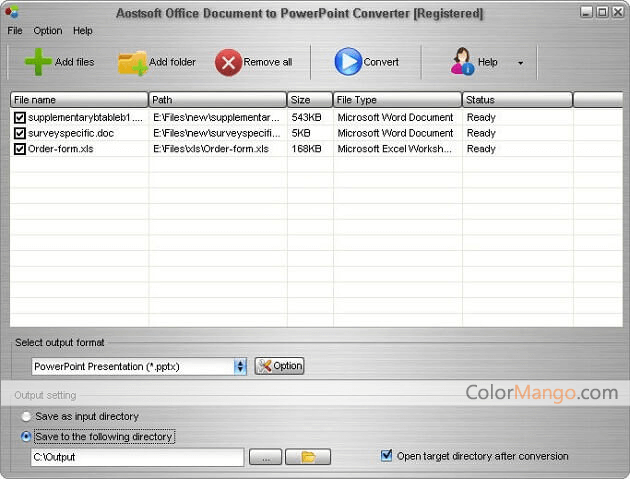Open the Help menu in menu bar
Image resolution: width=630 pixels, height=479 pixels.
(83, 31)
